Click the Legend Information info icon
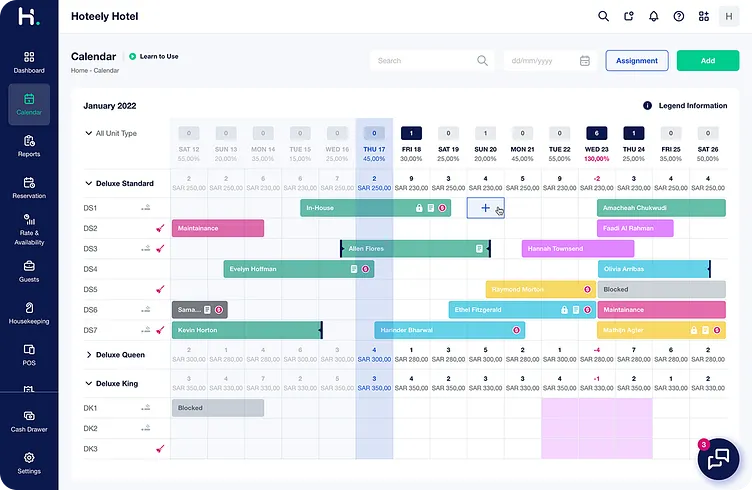Viewport: 752px width, 490px height. [647, 105]
